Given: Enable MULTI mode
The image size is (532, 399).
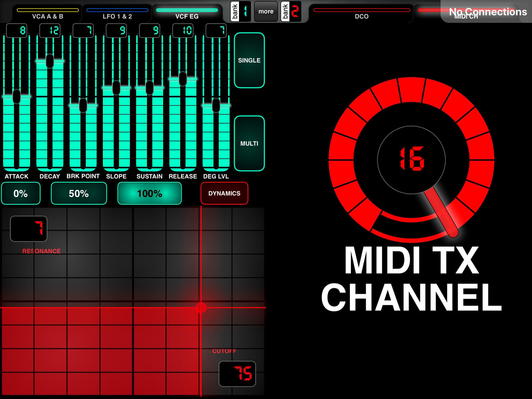Looking at the screenshot, I should 249,143.
